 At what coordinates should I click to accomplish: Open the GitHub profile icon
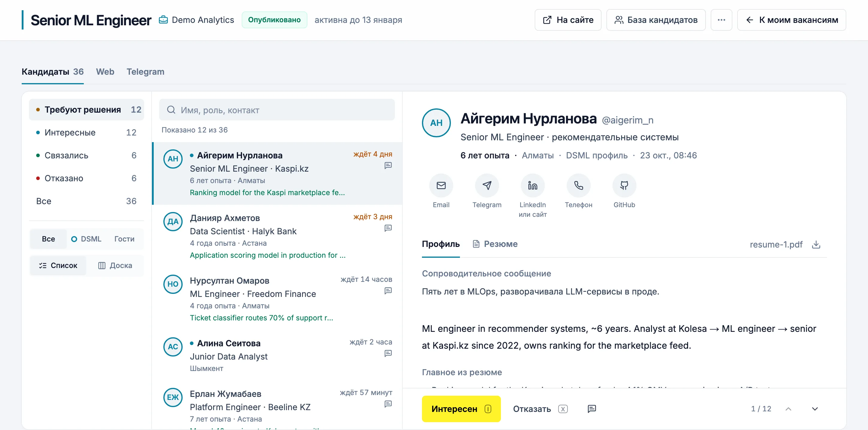coord(624,185)
